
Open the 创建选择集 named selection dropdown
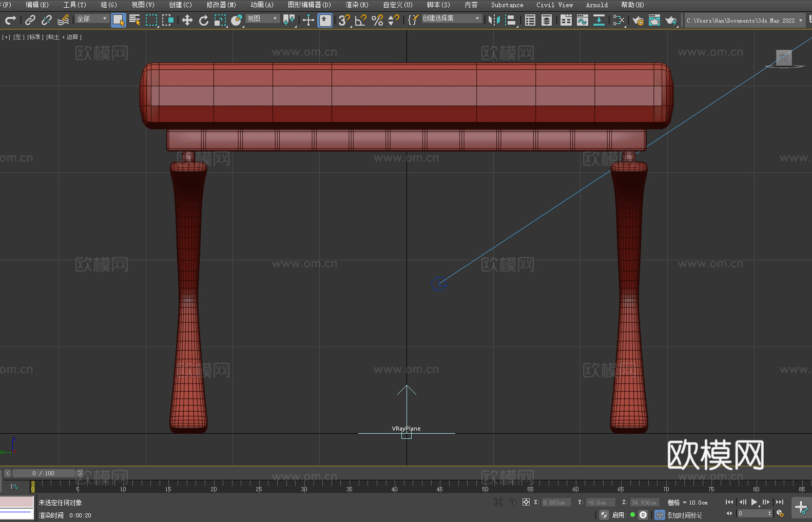[452, 18]
